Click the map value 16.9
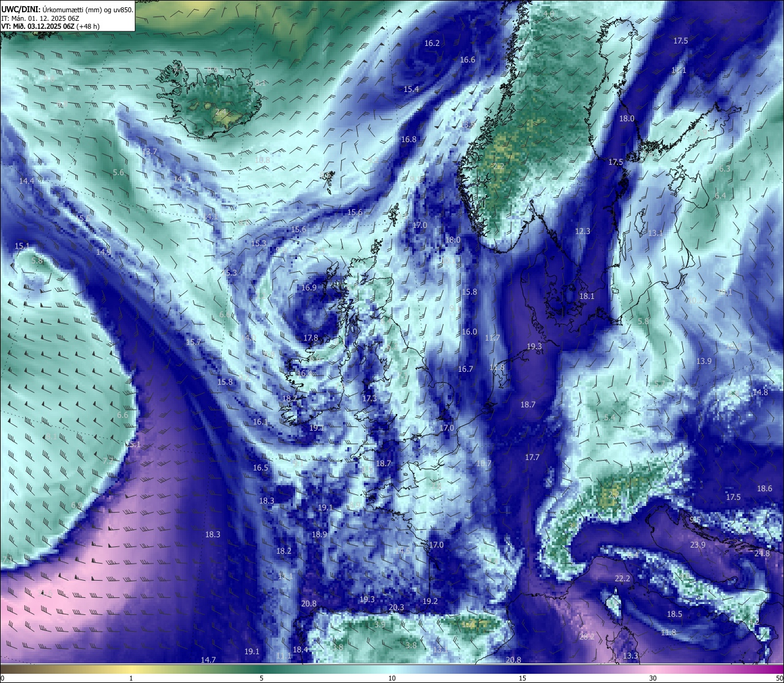This screenshot has width=784, height=683. pos(309,287)
